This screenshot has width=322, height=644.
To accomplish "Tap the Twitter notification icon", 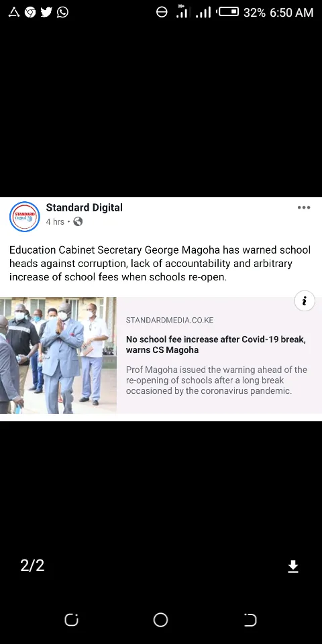I will point(46,12).
